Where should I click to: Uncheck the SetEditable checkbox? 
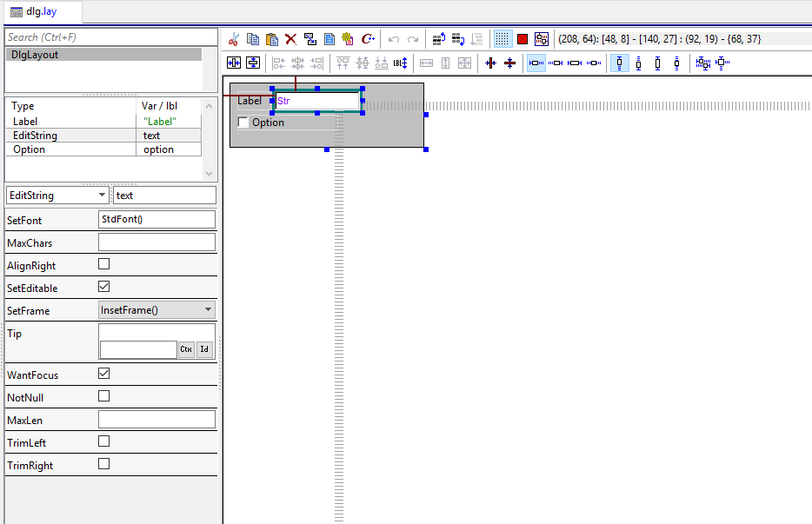104,287
